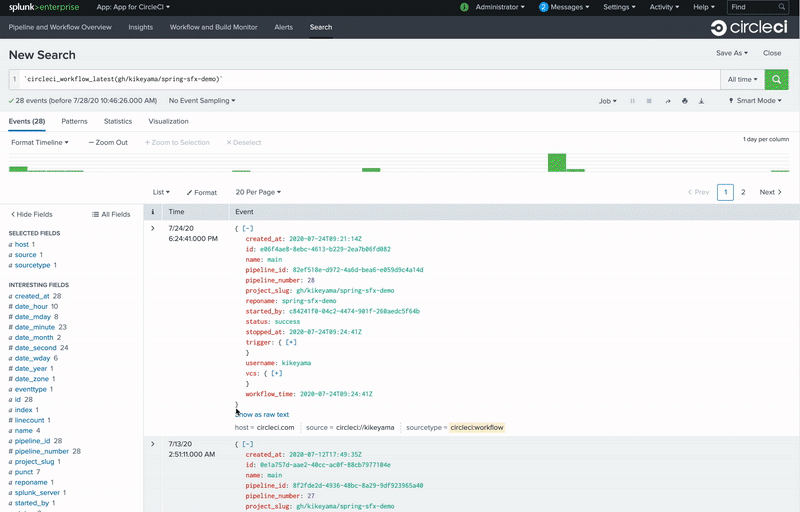Open the App for CircleCI dropdown
This screenshot has width=800, height=512.
click(133, 7)
